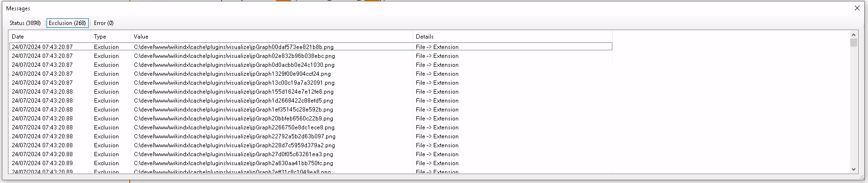The image size is (868, 183).
Task: Select row for jpGraph00daf573ee821b8b.png
Action: [x=311, y=47]
